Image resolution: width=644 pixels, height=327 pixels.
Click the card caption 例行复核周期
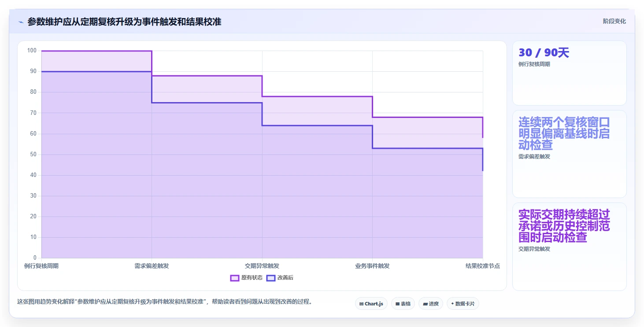(x=534, y=64)
